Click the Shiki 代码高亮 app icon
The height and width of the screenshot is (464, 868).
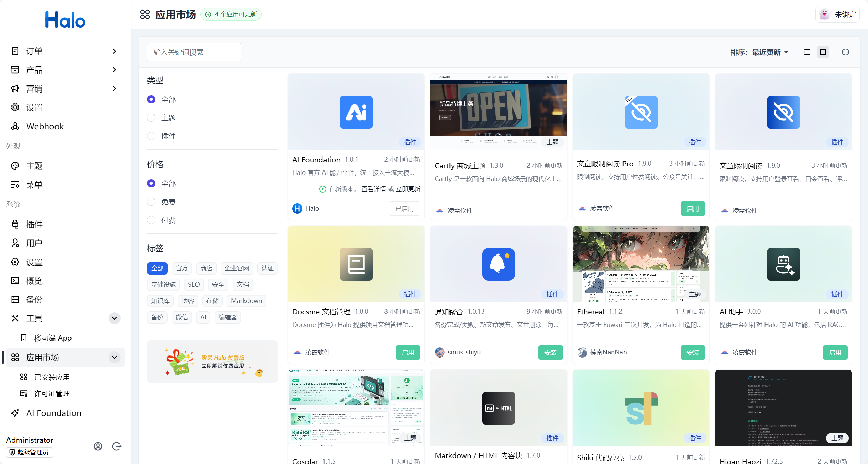pos(641,408)
